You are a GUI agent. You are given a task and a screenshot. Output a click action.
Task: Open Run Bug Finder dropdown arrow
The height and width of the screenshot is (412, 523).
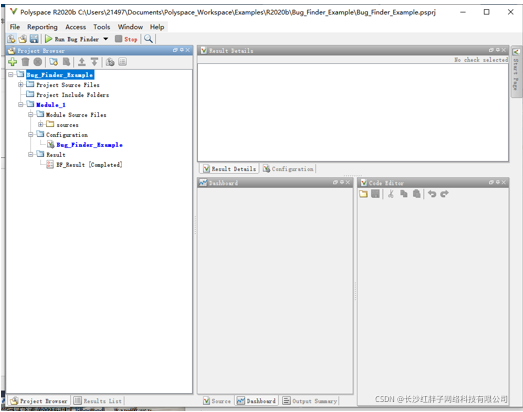(x=106, y=39)
